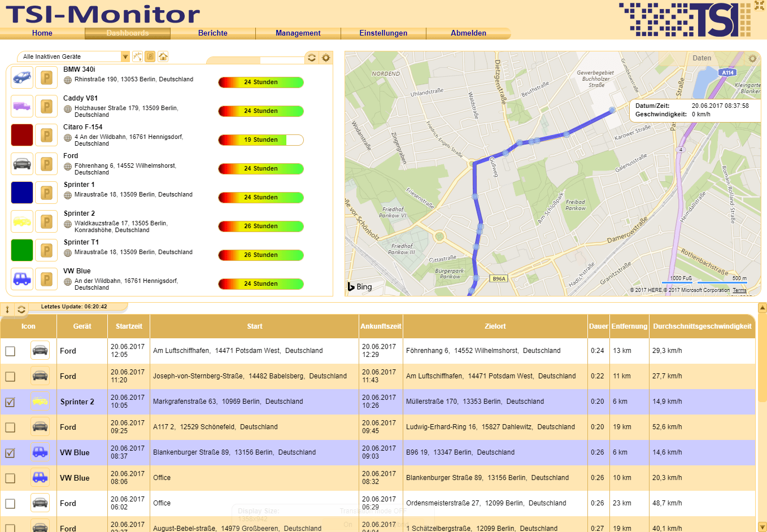This screenshot has width=767, height=532.
Task: Click bus icon in the VW Blue 08:06 trip row
Action: (40, 478)
